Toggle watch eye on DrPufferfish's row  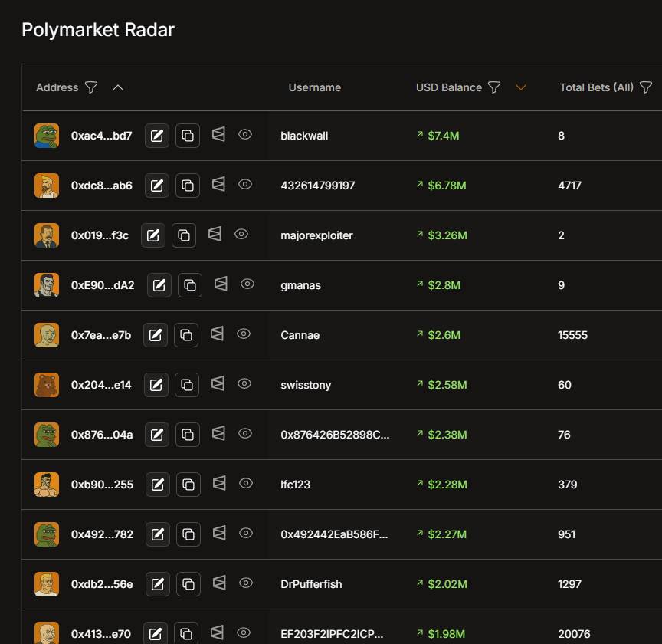(245, 583)
